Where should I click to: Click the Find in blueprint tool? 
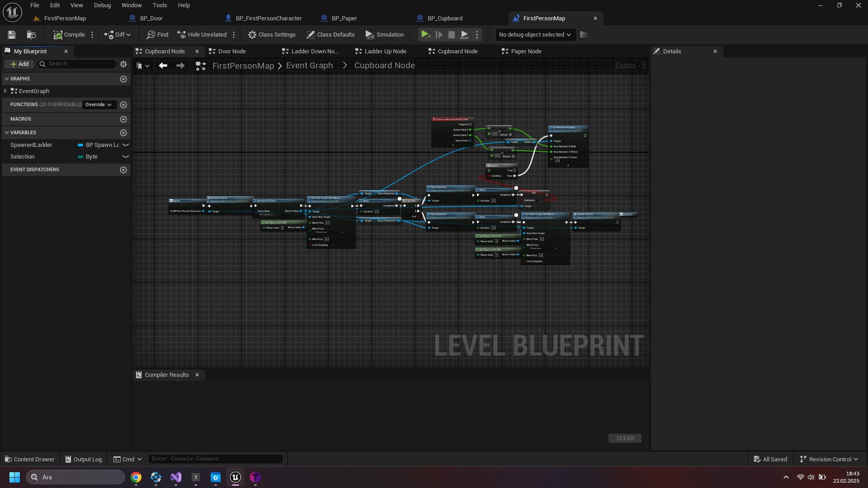coord(157,35)
